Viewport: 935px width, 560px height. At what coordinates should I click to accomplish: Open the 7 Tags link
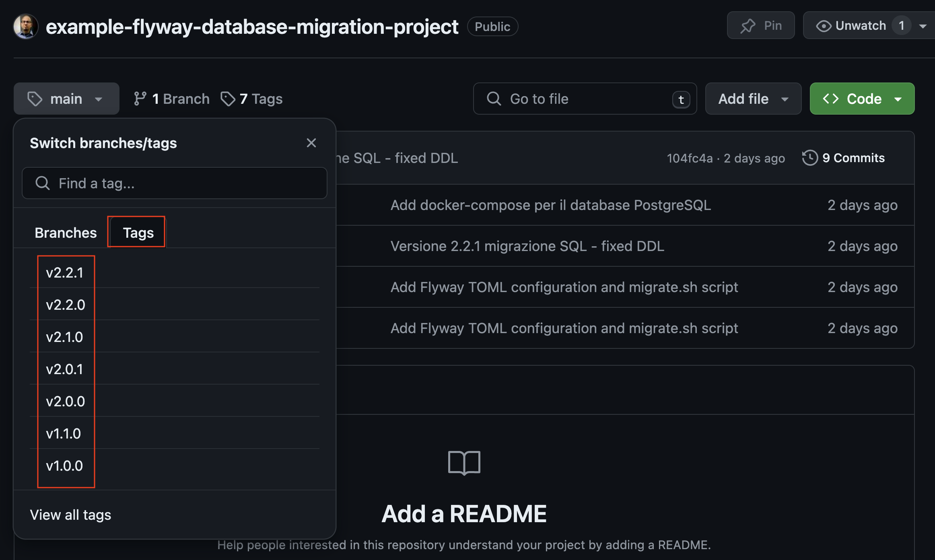(251, 99)
